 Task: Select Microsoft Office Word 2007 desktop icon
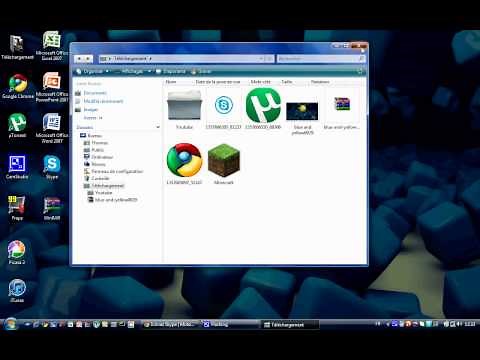click(52, 128)
